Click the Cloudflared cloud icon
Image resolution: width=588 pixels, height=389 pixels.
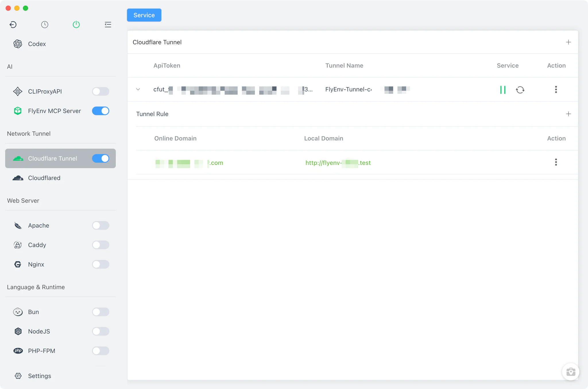coord(18,178)
